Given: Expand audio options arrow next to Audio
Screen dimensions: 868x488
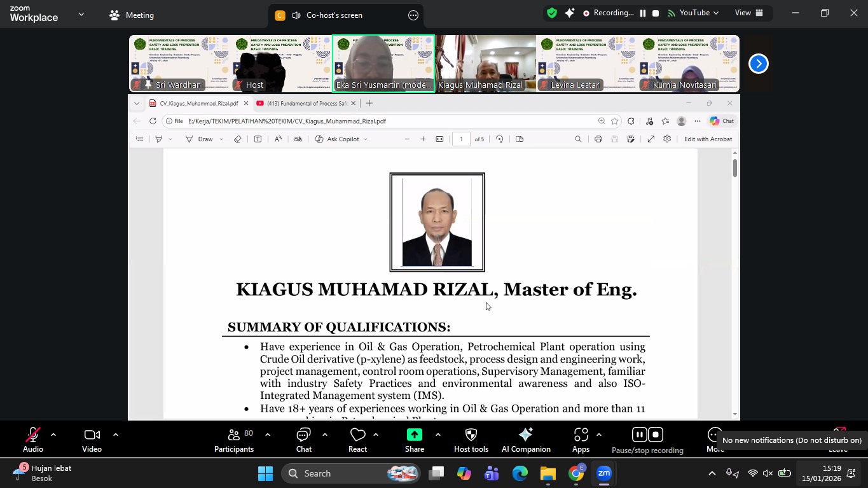Looking at the screenshot, I should 53,435.
